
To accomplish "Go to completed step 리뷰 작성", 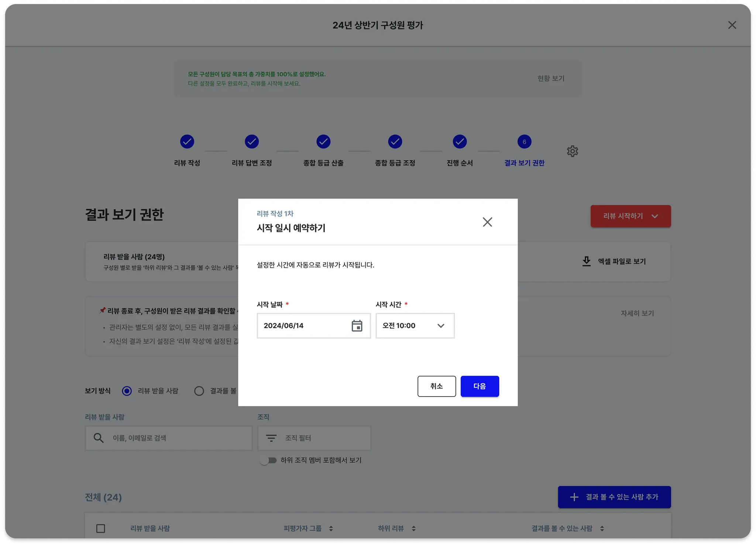I will click(187, 142).
